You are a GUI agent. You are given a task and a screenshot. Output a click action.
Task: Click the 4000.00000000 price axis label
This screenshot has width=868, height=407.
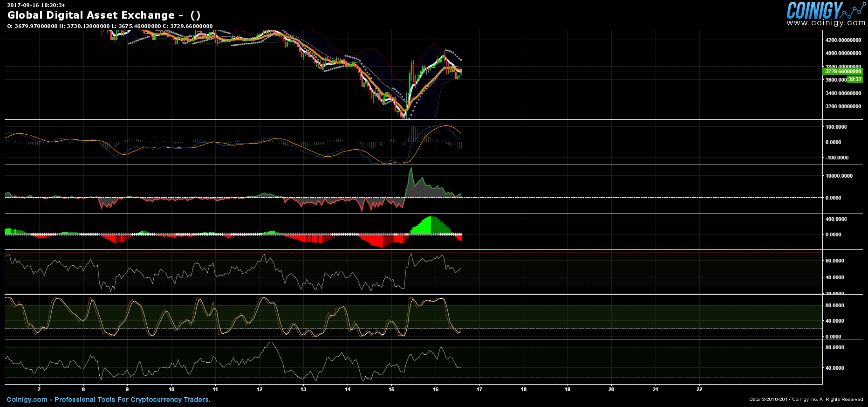(843, 53)
